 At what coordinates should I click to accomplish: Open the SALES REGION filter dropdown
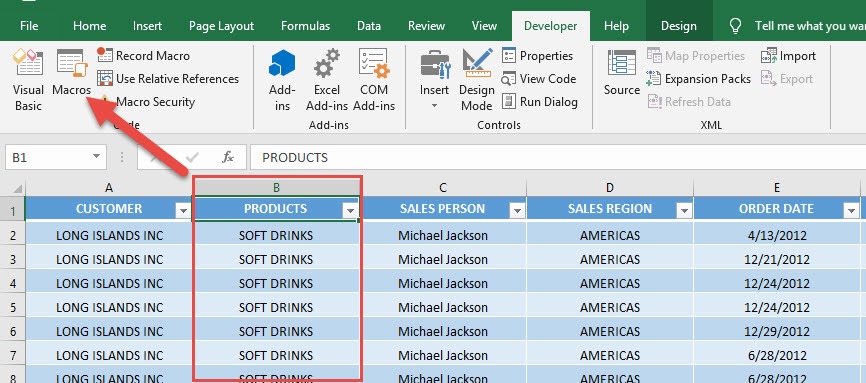[684, 210]
